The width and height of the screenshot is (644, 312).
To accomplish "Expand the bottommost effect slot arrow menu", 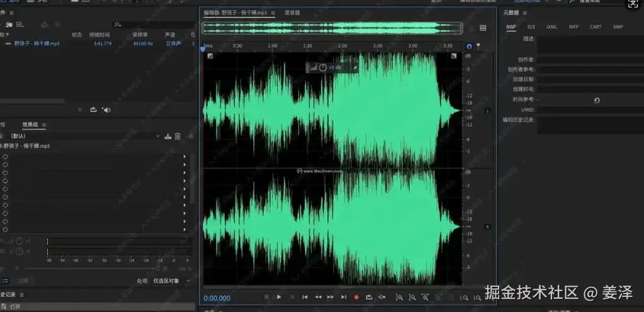I will click(184, 230).
